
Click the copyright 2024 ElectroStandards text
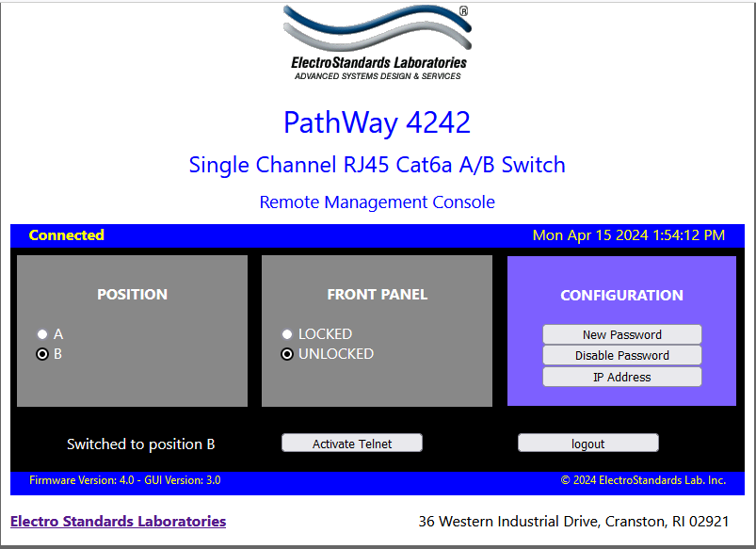(643, 480)
